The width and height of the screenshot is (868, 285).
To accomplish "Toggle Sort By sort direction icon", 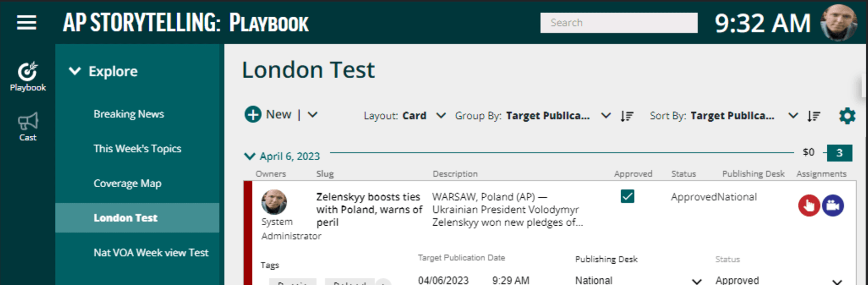I will point(814,116).
